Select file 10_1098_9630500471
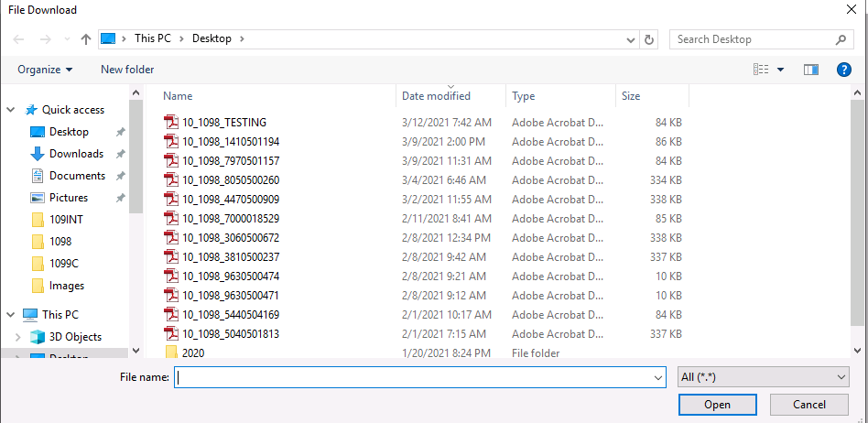Image resolution: width=868 pixels, height=423 pixels. click(231, 295)
